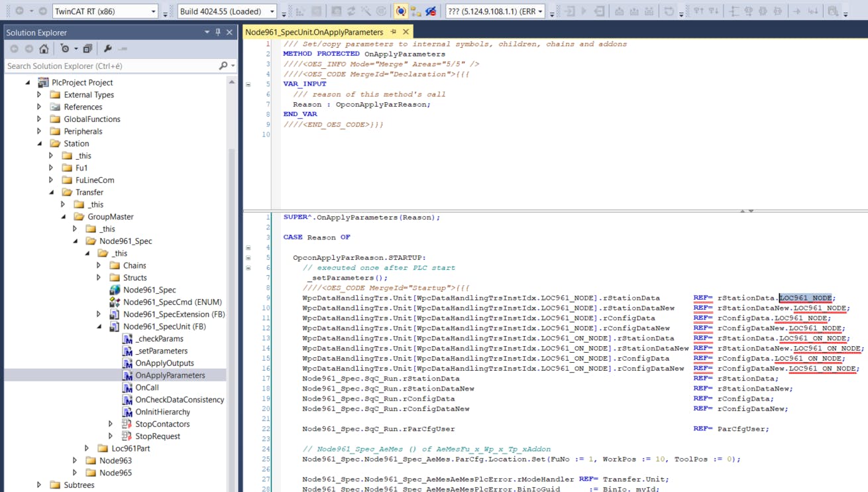
Task: Toggle auto-hide pin on Solution Explorer panel
Action: [218, 32]
